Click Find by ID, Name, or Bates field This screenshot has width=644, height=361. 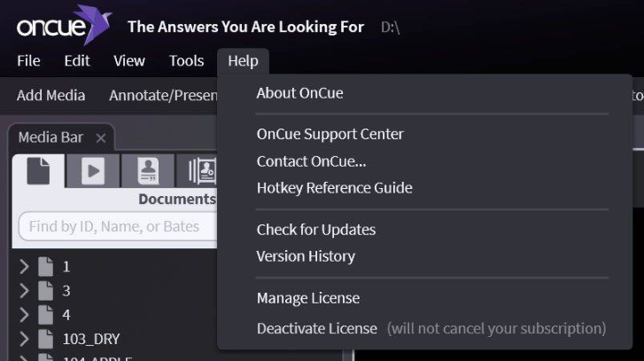tap(118, 226)
